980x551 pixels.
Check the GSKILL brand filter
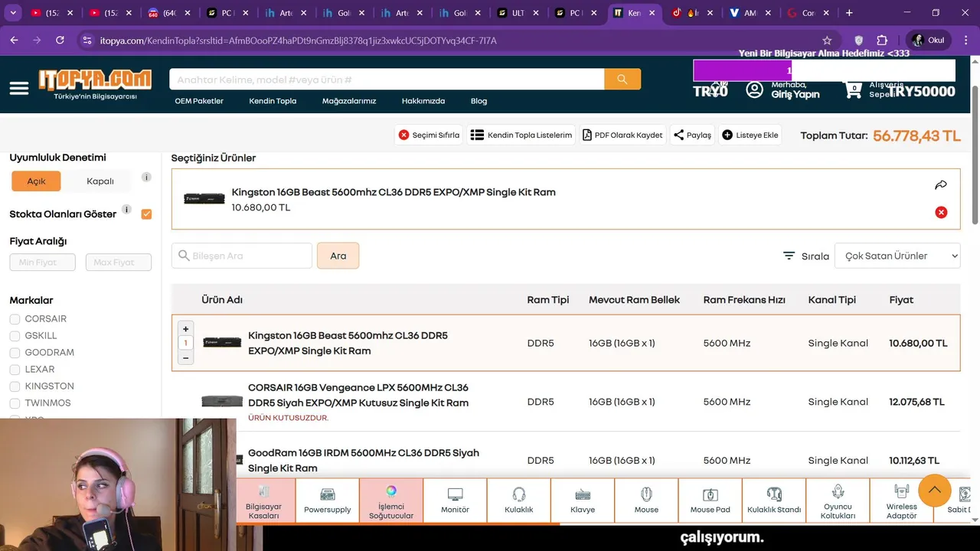pos(15,335)
